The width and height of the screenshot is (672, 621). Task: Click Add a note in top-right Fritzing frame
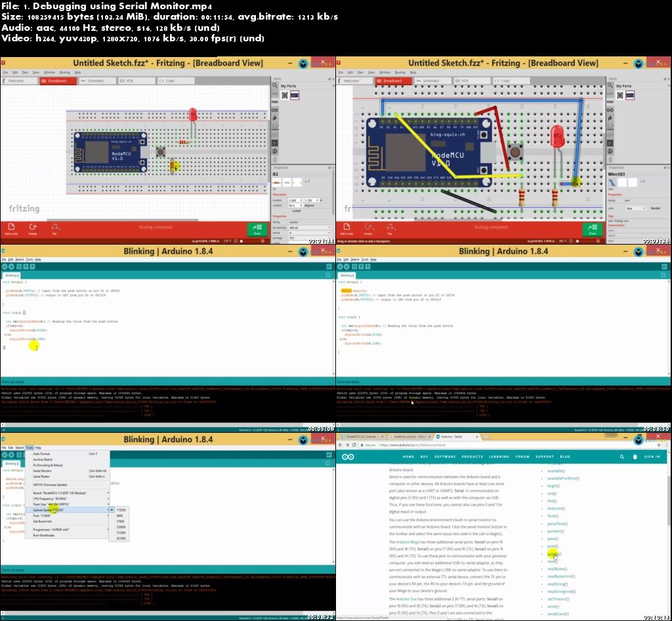coord(346,229)
